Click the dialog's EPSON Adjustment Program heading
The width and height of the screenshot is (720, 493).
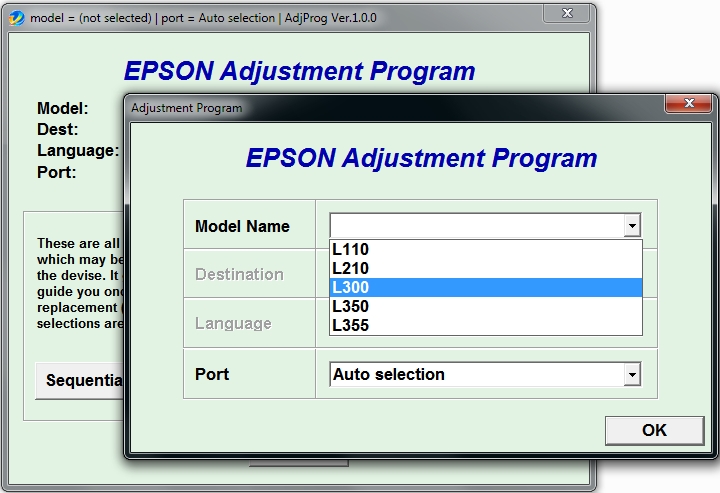[422, 158]
